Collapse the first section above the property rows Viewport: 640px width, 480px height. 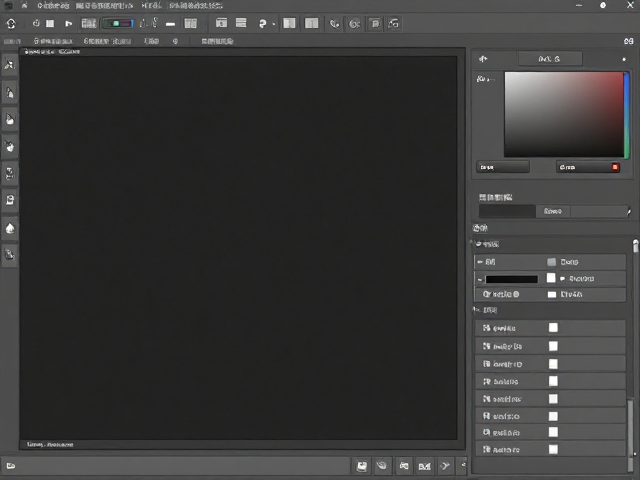478,244
